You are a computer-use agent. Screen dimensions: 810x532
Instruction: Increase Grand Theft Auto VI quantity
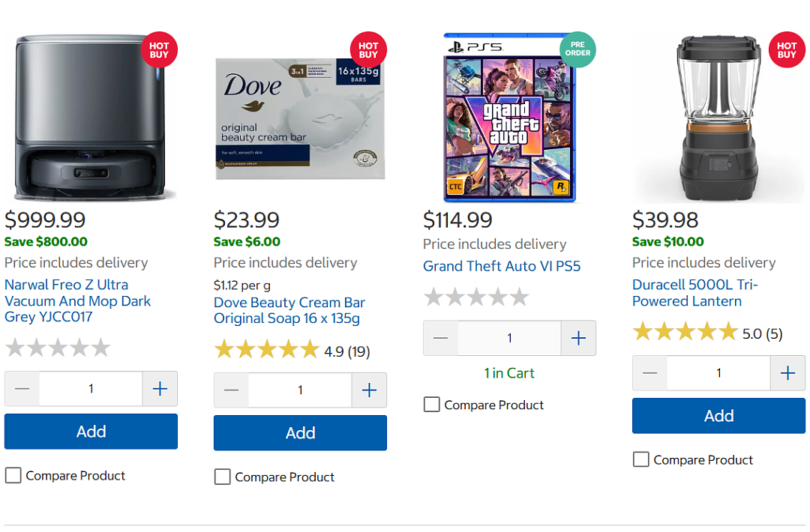(x=578, y=338)
